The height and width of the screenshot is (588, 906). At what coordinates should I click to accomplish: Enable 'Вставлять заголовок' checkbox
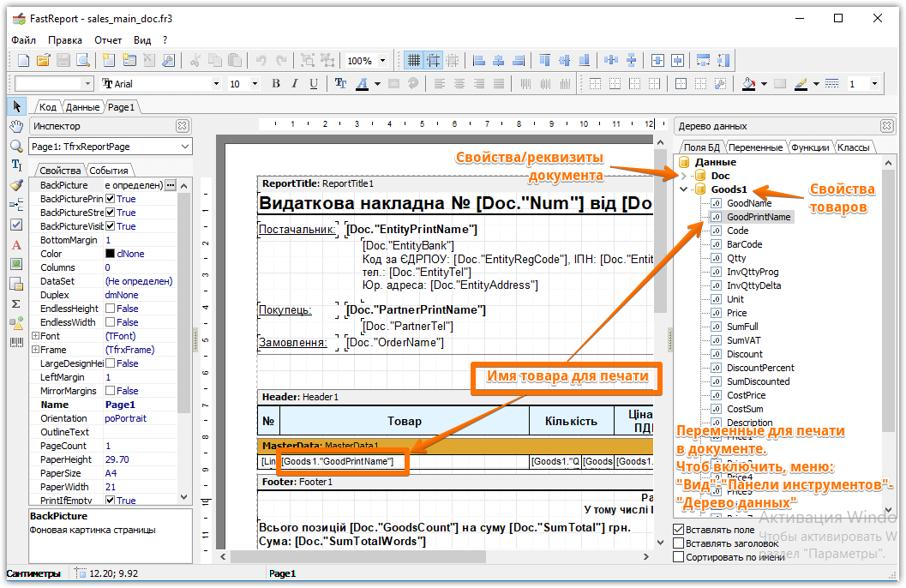[679, 543]
